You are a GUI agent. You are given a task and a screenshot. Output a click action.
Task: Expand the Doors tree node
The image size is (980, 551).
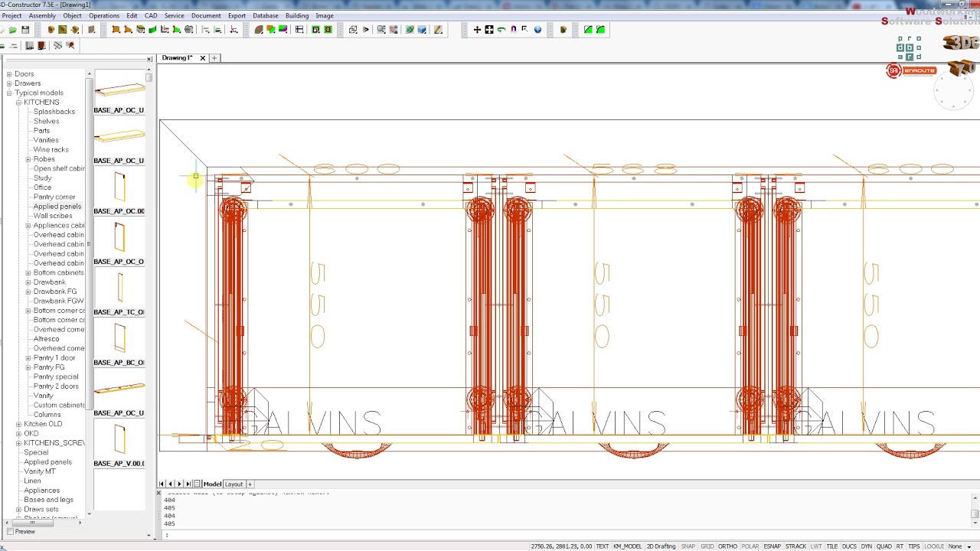coord(9,74)
